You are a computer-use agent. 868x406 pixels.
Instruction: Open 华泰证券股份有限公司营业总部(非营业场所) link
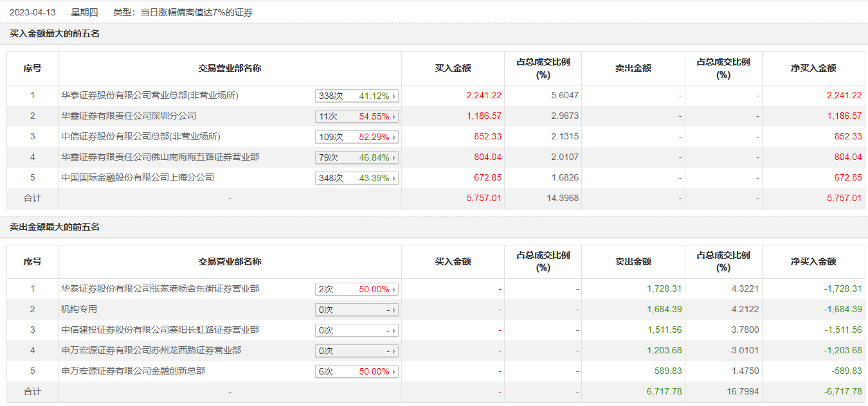150,96
